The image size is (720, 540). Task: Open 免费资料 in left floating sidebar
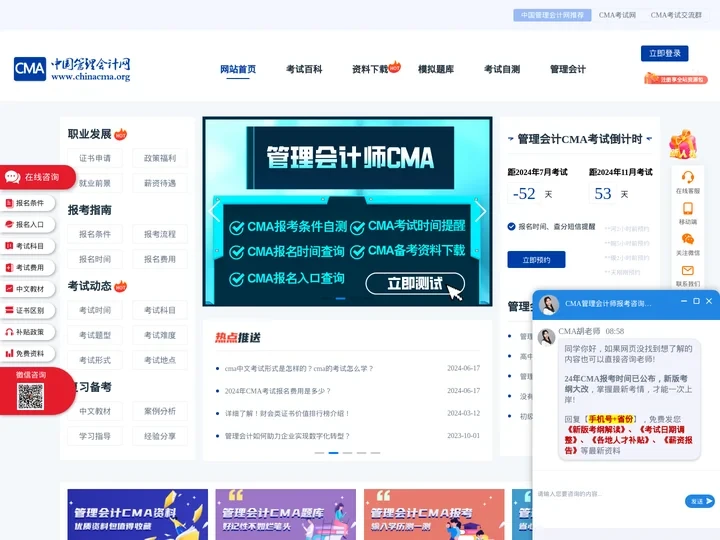[27, 354]
